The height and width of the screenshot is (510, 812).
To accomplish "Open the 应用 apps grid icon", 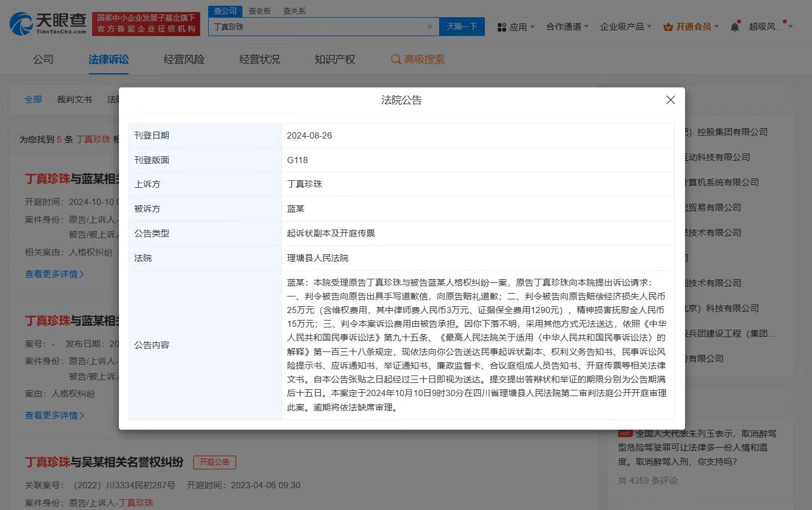I will [x=501, y=26].
